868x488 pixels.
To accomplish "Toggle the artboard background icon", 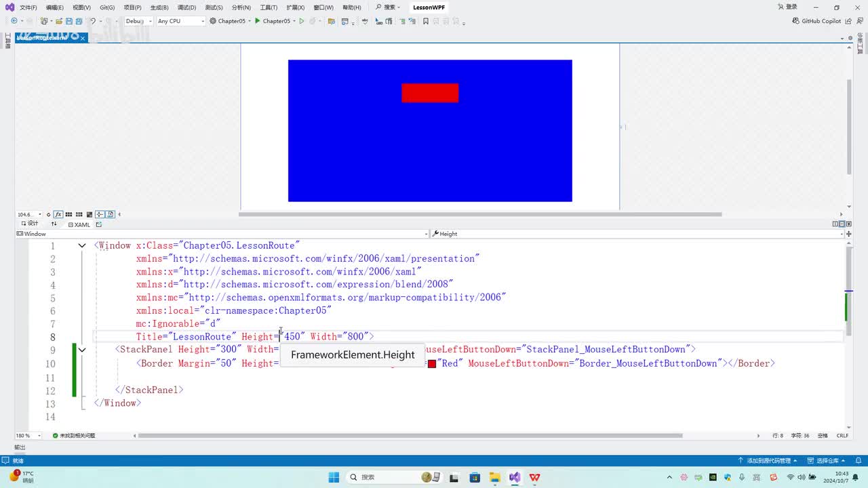I will 90,214.
